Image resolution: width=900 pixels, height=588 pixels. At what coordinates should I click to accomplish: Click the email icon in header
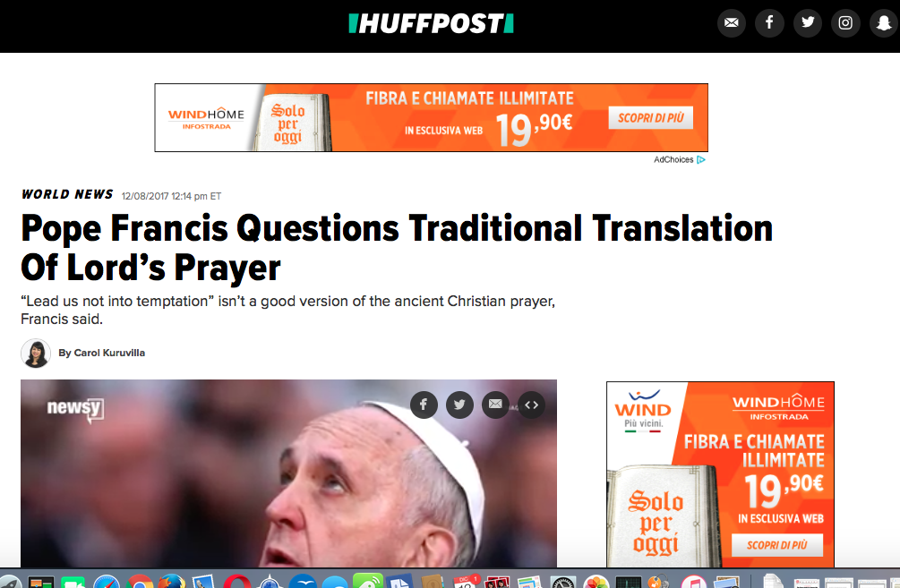pyautogui.click(x=732, y=23)
